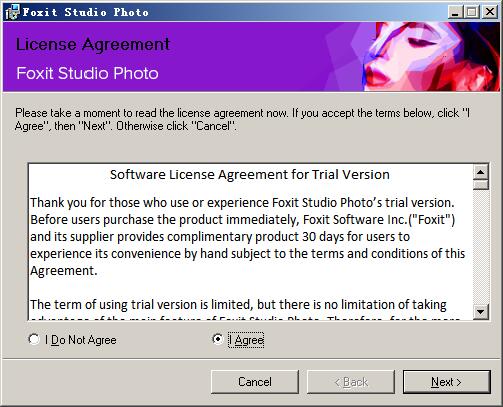
Task: Click the white Foxit Studio Photo banner subtitle
Action: [87, 73]
